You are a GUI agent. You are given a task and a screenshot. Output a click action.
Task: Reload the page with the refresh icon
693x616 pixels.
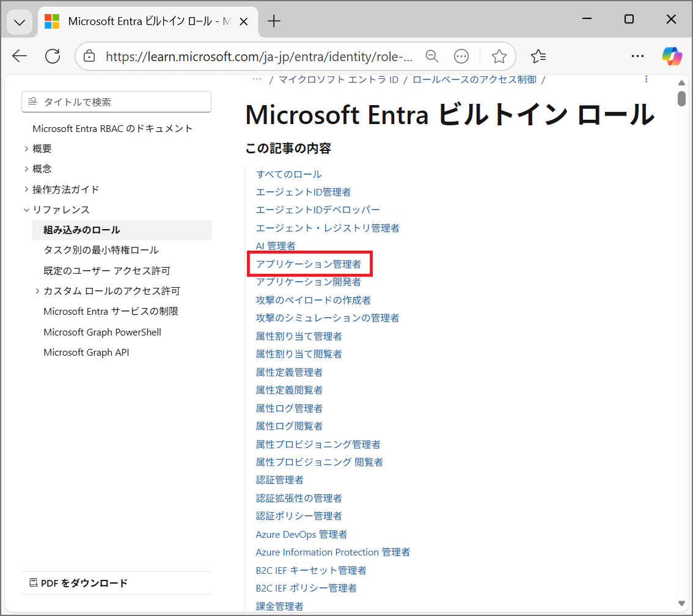tap(53, 56)
